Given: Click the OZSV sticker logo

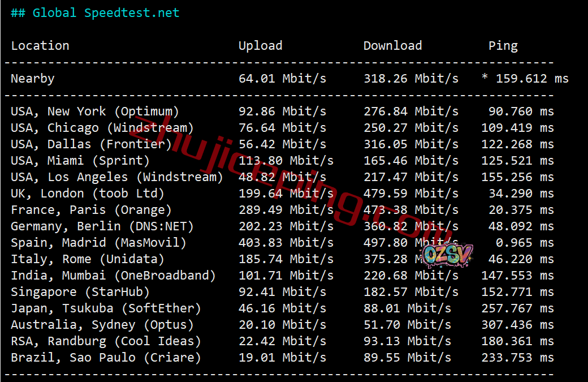Looking at the screenshot, I should 447,256.
